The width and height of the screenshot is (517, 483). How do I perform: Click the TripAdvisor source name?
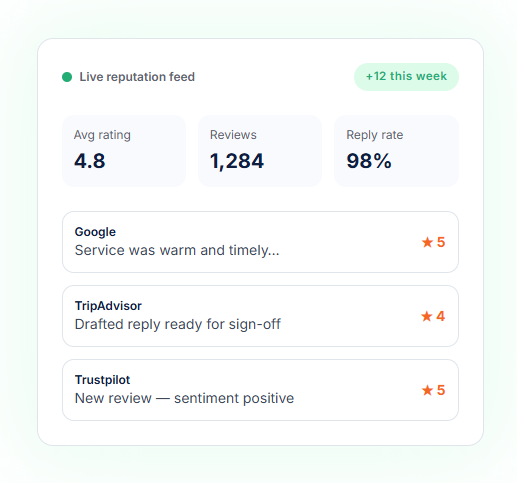point(108,306)
